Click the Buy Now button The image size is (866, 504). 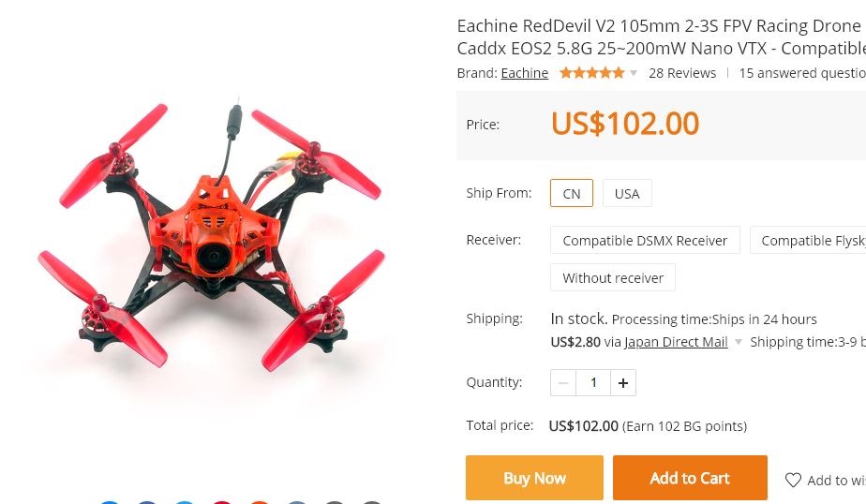click(534, 478)
